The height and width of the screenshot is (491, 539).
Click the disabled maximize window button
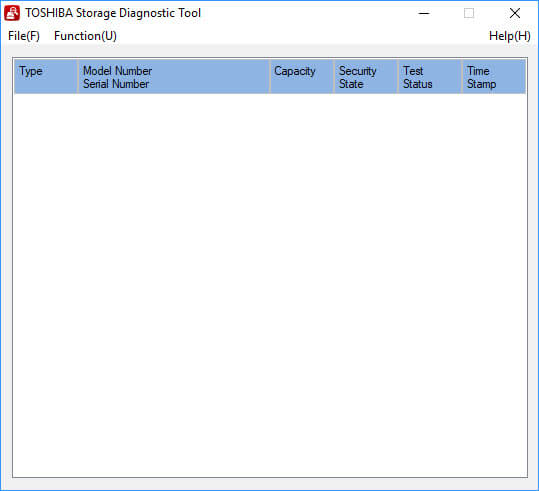pyautogui.click(x=469, y=13)
